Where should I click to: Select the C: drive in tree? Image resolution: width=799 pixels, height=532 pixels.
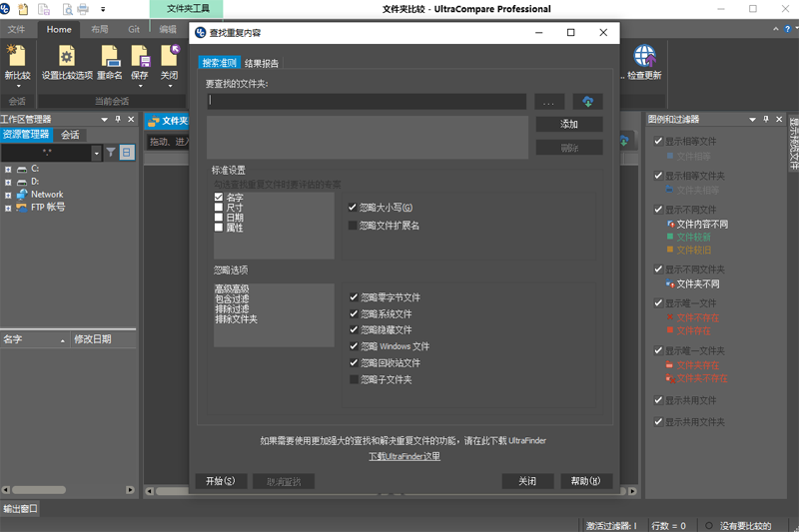pyautogui.click(x=35, y=169)
